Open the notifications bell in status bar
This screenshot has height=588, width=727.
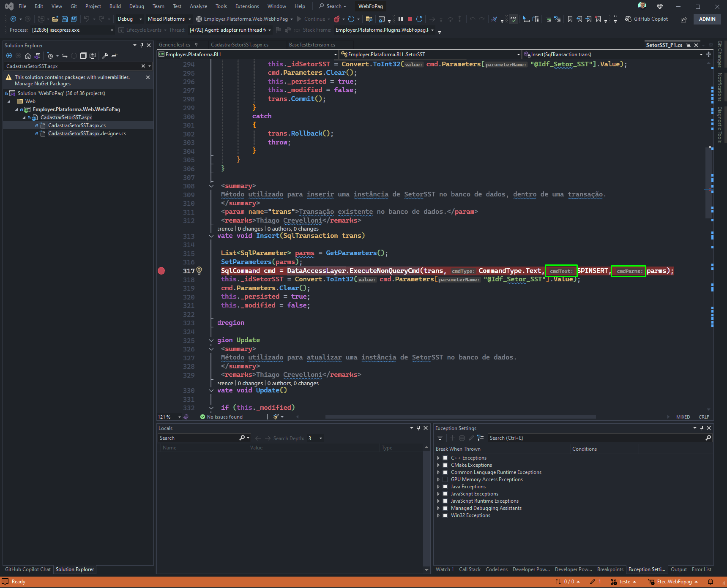[x=711, y=582]
